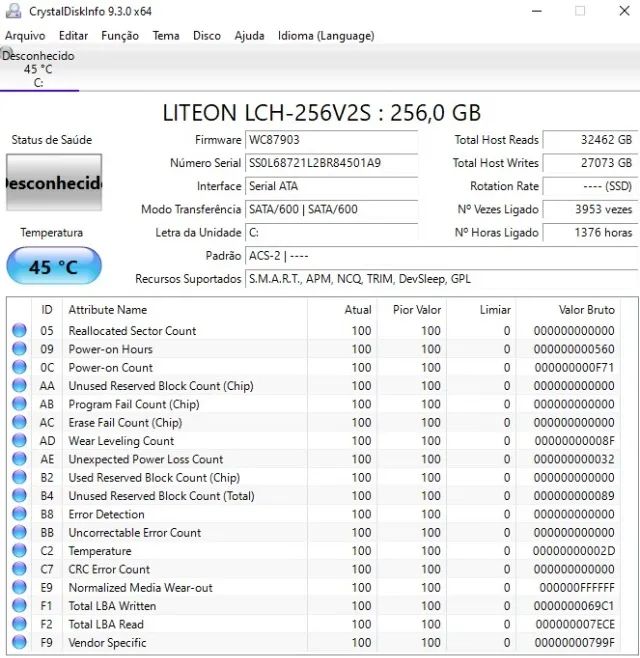Click status circle for Vendor Specific

19,642
